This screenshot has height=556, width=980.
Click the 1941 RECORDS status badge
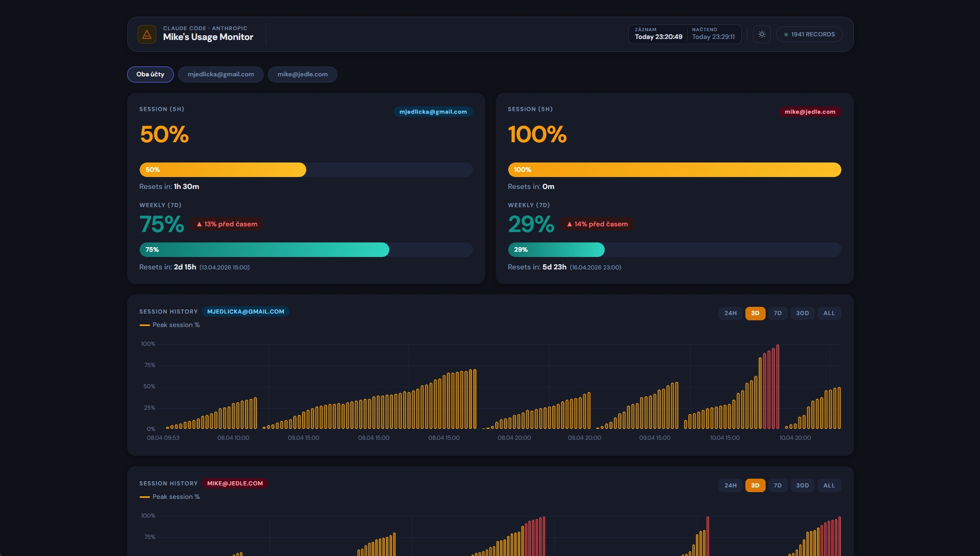pyautogui.click(x=809, y=34)
